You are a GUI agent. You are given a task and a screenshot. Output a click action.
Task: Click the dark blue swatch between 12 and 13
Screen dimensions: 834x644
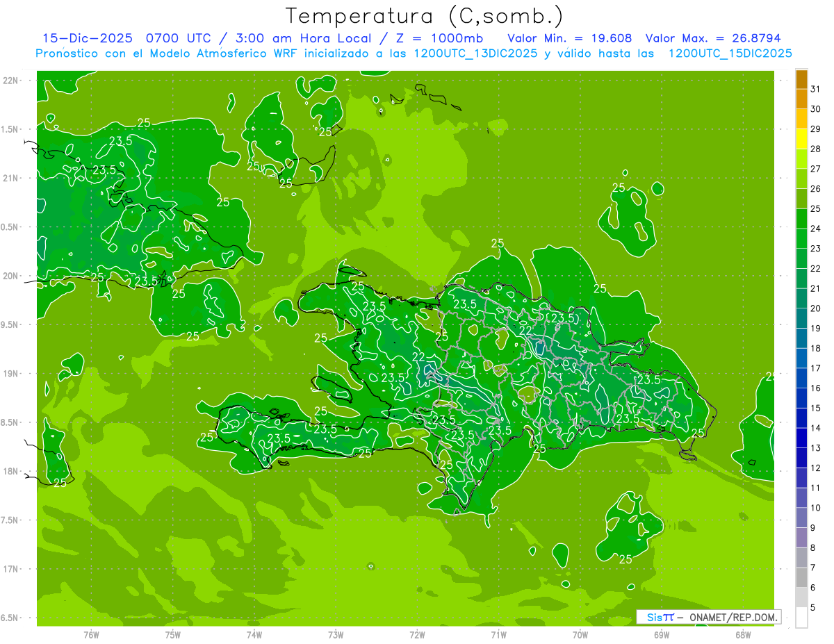[x=801, y=458]
